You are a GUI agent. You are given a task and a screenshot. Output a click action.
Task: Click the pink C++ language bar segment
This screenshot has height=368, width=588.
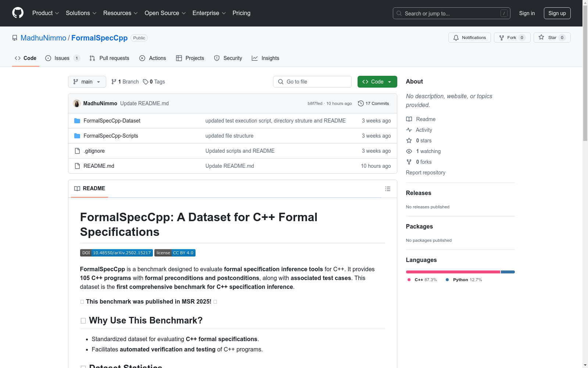453,272
